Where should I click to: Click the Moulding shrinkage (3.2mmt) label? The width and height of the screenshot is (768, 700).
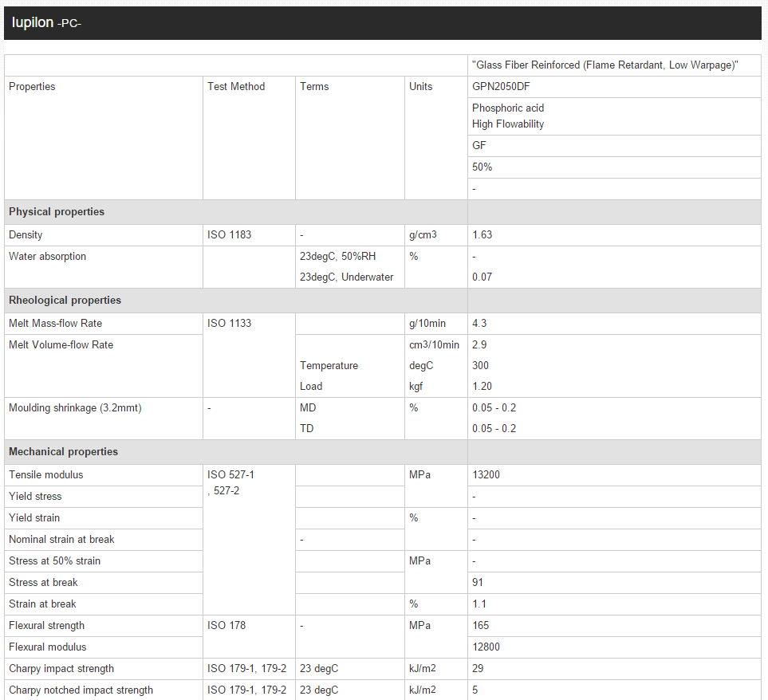tap(76, 407)
